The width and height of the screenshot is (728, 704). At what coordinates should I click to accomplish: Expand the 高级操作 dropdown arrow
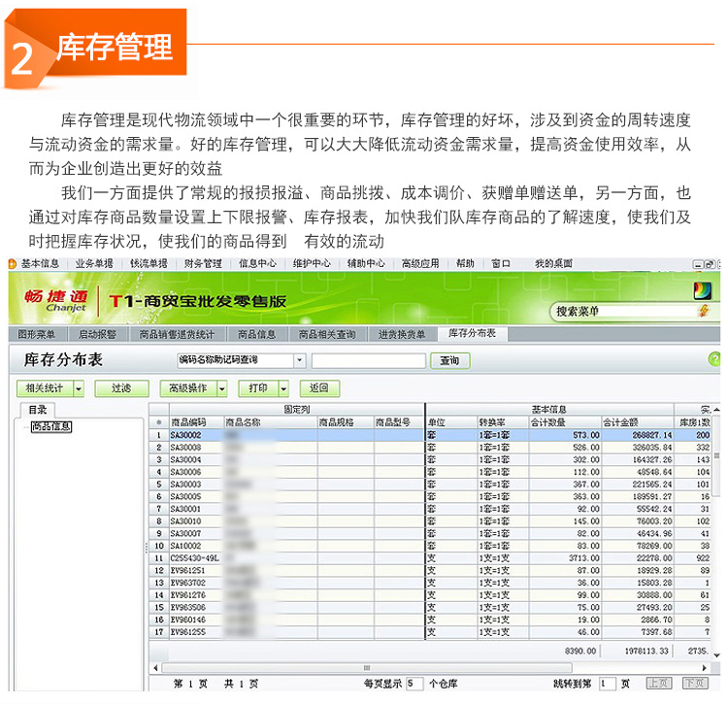click(x=222, y=388)
